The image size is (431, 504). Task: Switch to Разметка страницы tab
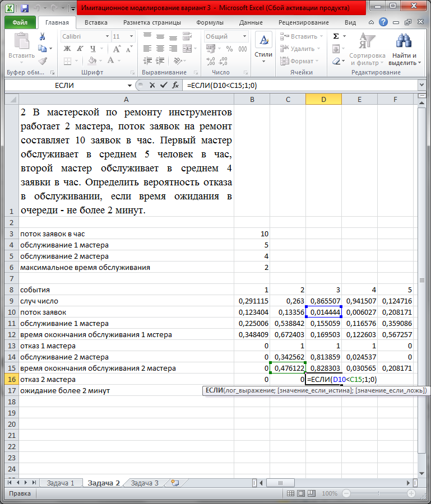[x=152, y=22]
